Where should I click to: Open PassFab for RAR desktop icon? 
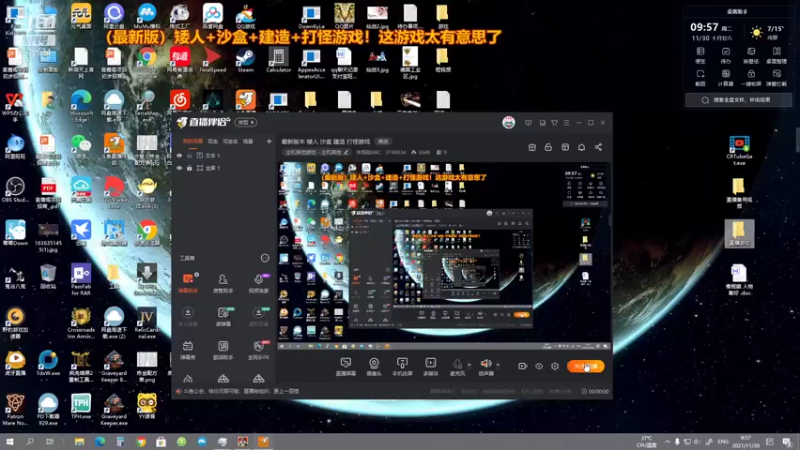click(81, 280)
